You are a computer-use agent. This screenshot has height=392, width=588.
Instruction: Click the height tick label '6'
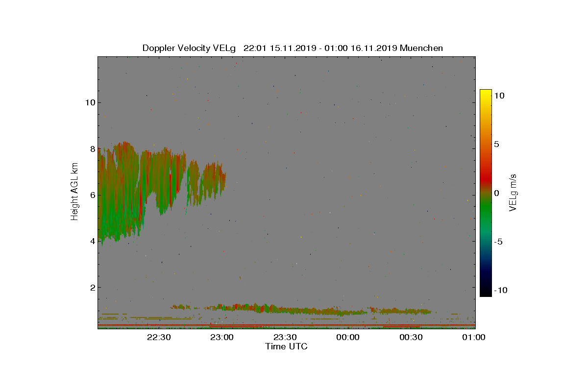(92, 195)
